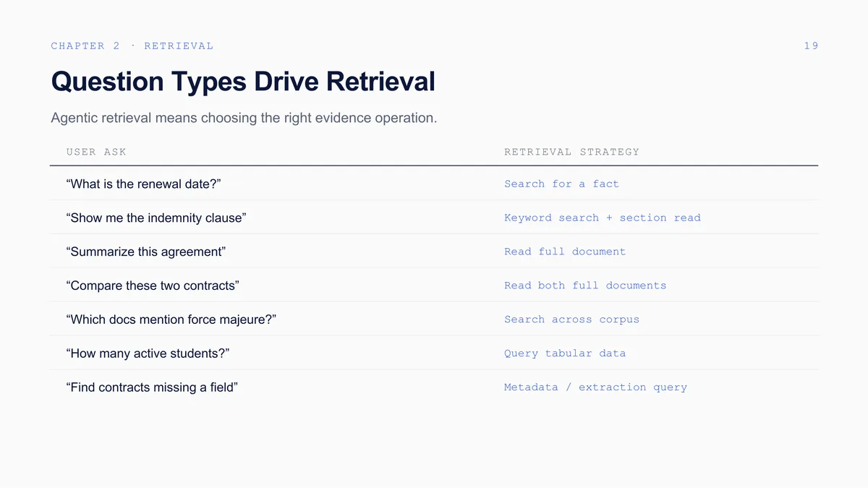Click "Read both full documents" strategy
This screenshot has height=488, width=868.
coord(585,286)
